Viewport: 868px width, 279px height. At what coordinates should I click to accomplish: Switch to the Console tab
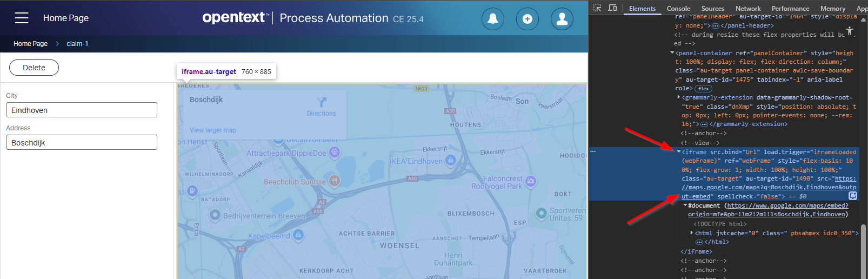click(x=678, y=8)
